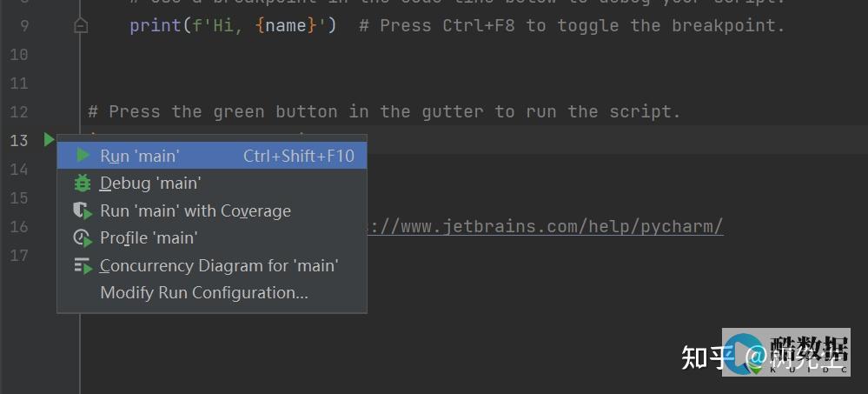Click the Ctrl+F8 breakpoint comment on line 9
Viewport: 868px width, 394px height.
tap(572, 25)
